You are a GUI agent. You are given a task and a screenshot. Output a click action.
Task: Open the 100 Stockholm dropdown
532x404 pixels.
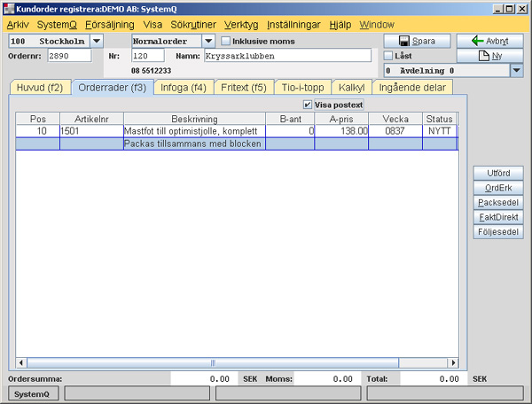(97, 41)
